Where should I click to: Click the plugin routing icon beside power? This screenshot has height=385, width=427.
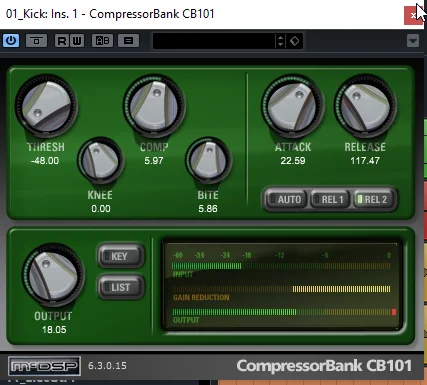pos(36,41)
